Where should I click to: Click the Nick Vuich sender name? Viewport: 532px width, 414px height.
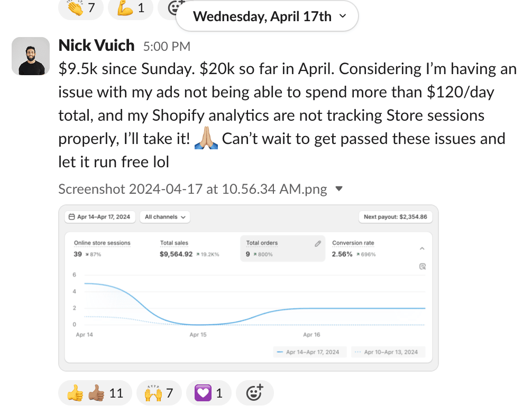96,46
